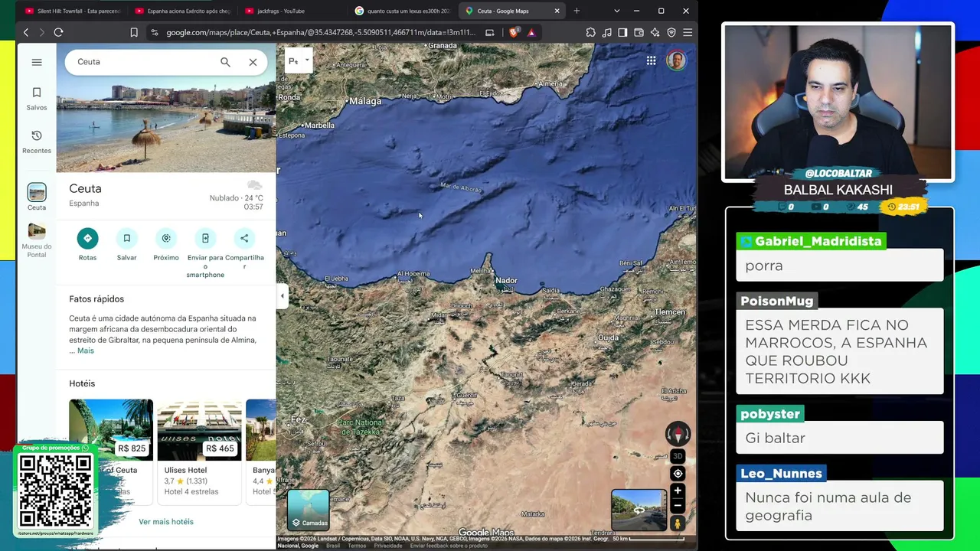Click the address bar URL
The width and height of the screenshot is (980, 551).
click(320, 32)
